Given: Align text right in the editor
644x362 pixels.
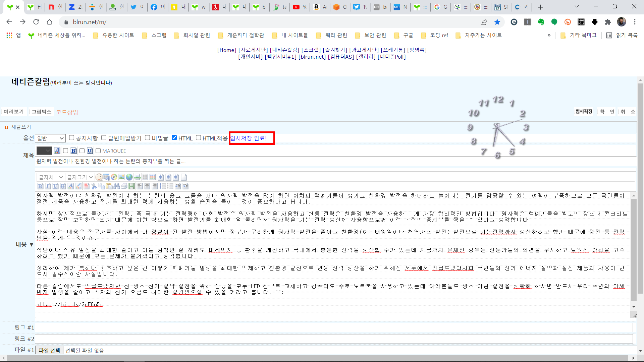Looking at the screenshot, I should pos(155,186).
